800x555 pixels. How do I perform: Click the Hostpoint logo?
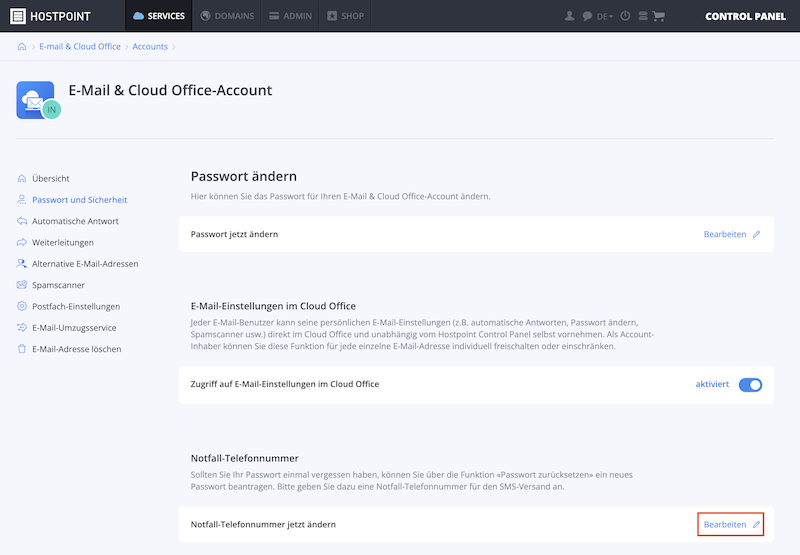[50, 16]
